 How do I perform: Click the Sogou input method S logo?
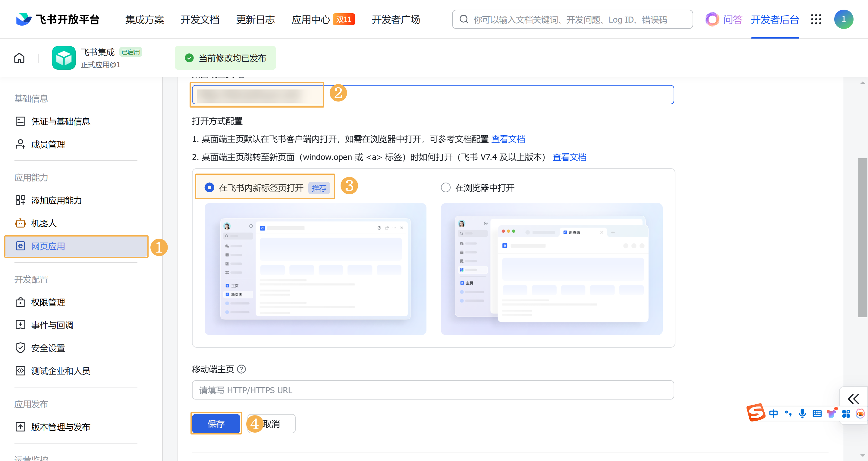(x=756, y=412)
